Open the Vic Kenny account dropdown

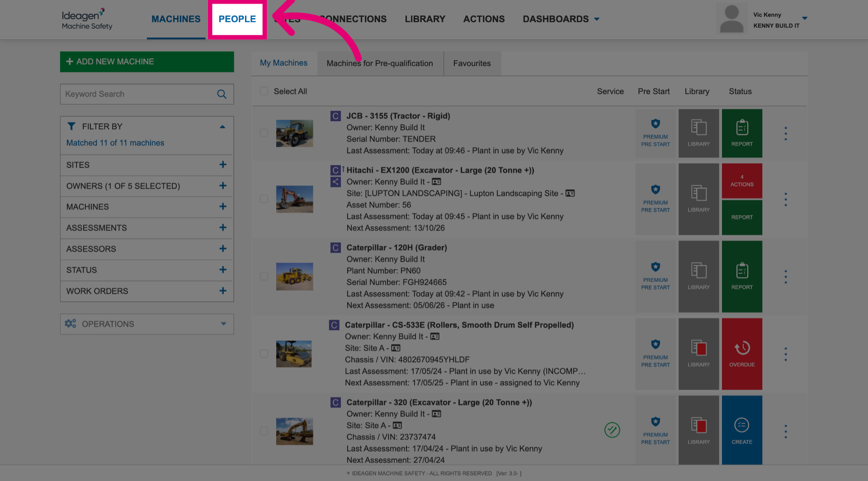click(805, 18)
